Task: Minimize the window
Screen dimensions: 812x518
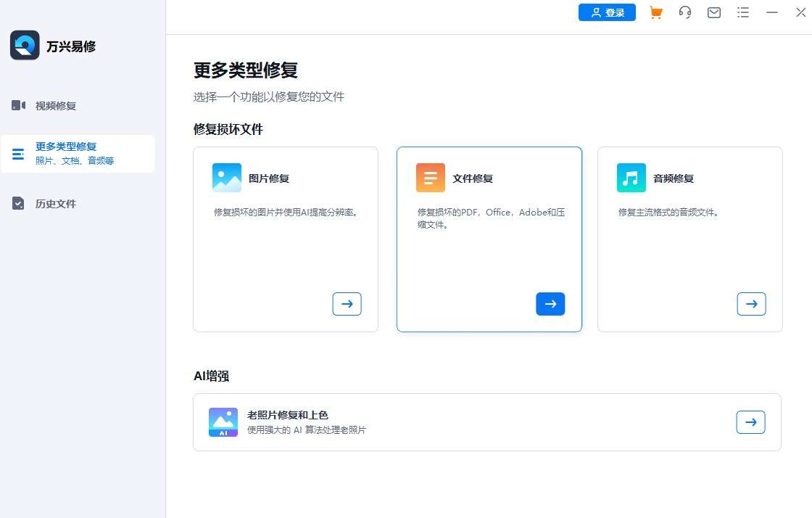Action: pos(772,12)
